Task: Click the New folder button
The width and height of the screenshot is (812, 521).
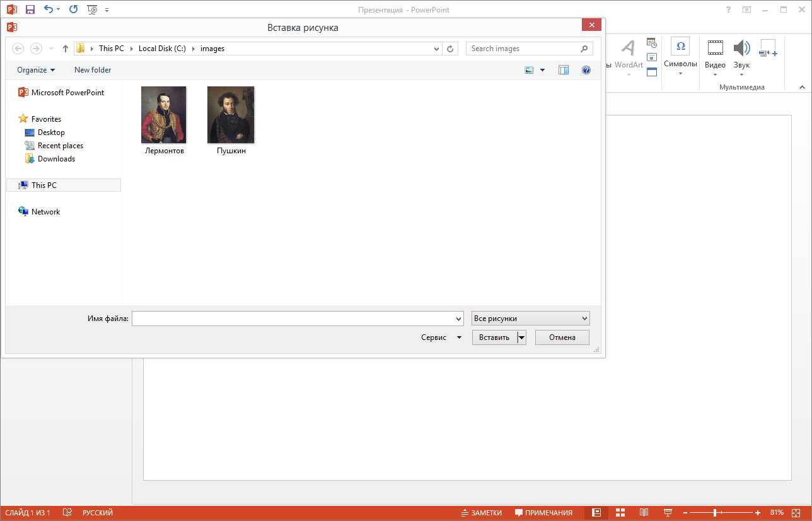Action: click(x=93, y=70)
